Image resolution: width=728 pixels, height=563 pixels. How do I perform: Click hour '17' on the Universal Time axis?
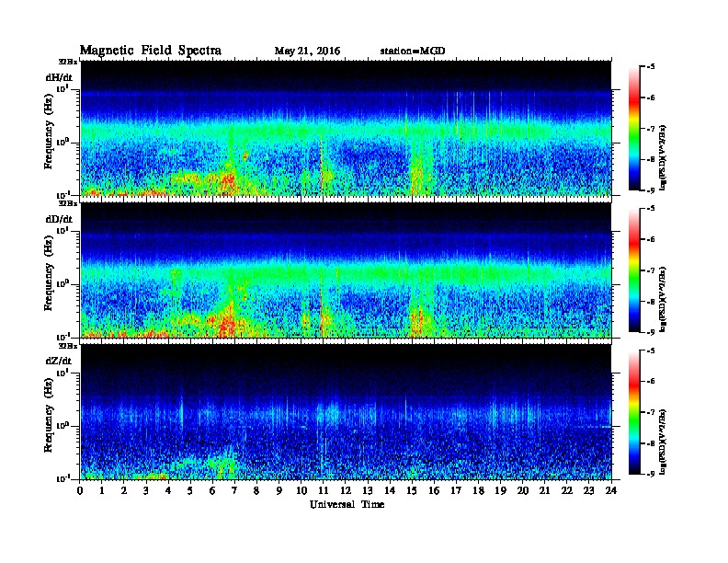[x=456, y=490]
